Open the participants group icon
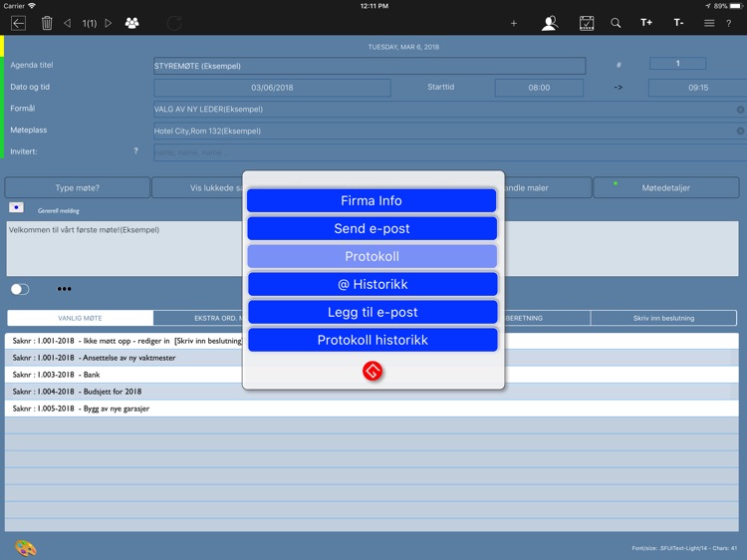This screenshot has height=560, width=747. point(131,23)
